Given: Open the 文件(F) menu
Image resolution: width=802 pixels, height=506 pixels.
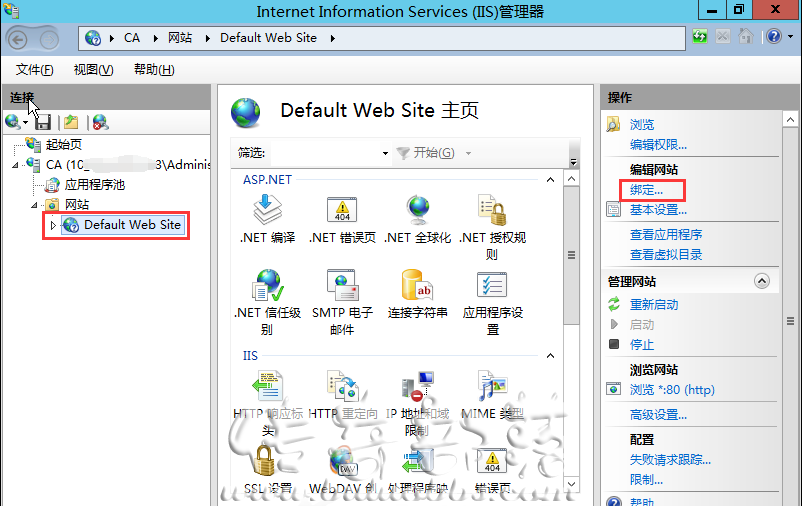Looking at the screenshot, I should pos(34,70).
